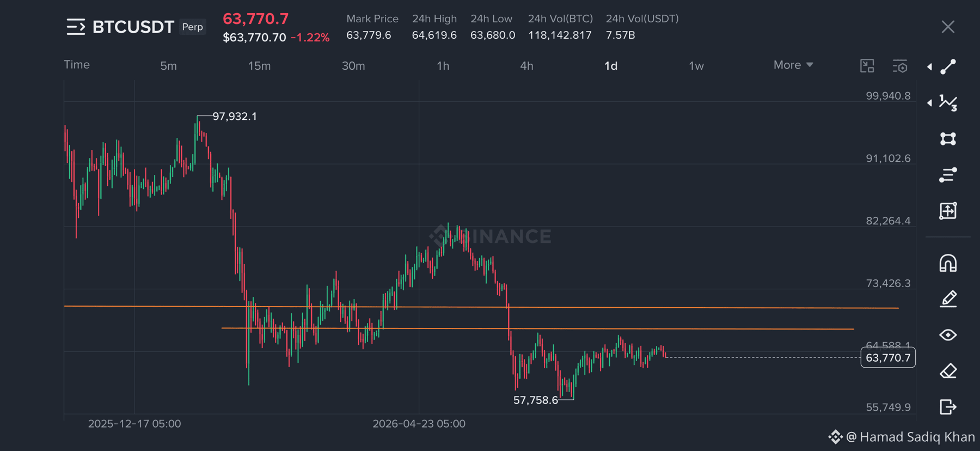This screenshot has height=451, width=980.
Task: Click the current price tag on price axis
Action: point(888,358)
